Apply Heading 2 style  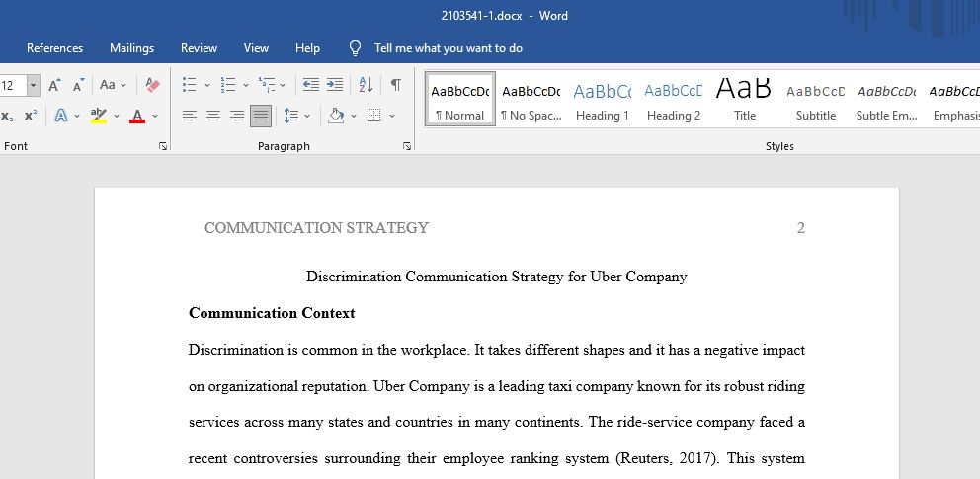[674, 100]
